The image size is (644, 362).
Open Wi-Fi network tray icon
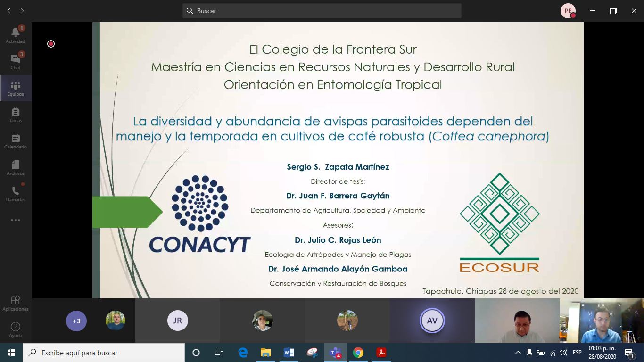[x=553, y=353]
